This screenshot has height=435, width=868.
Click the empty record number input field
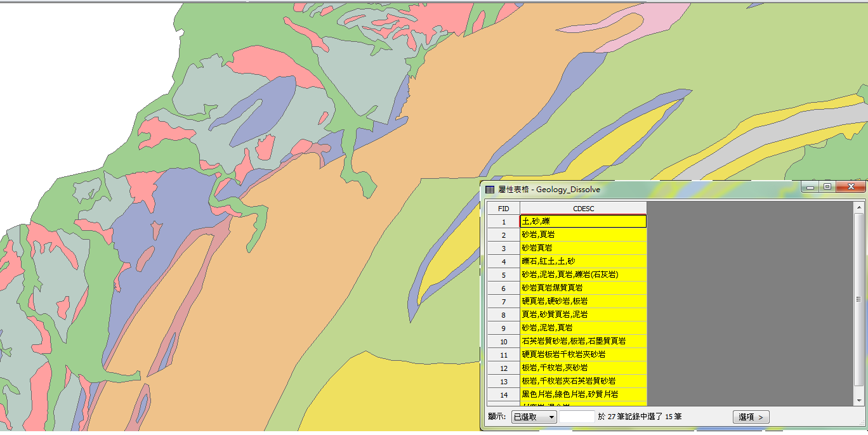(x=576, y=417)
